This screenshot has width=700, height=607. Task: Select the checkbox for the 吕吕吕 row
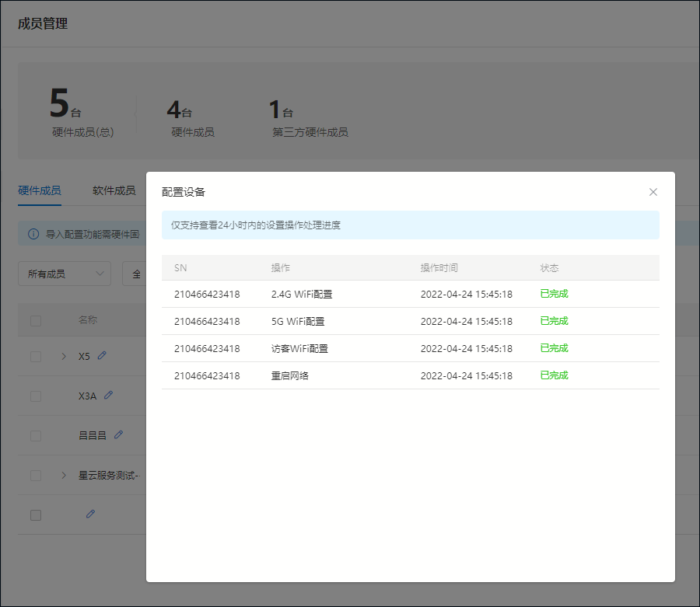36,435
